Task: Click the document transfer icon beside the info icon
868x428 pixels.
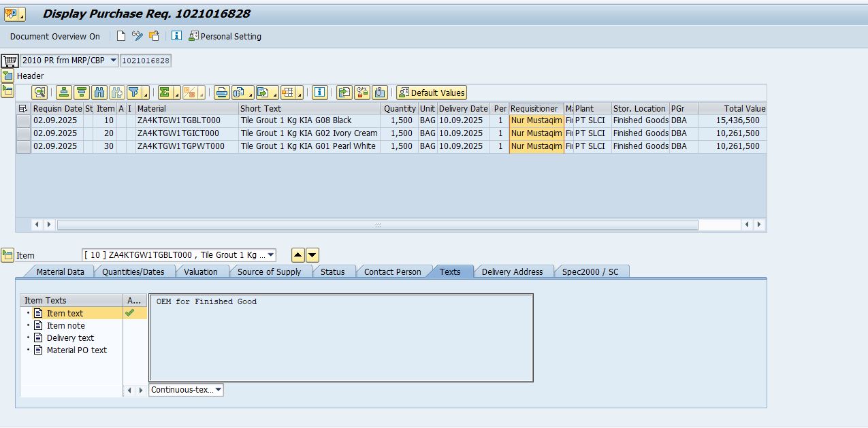Action: (x=344, y=93)
